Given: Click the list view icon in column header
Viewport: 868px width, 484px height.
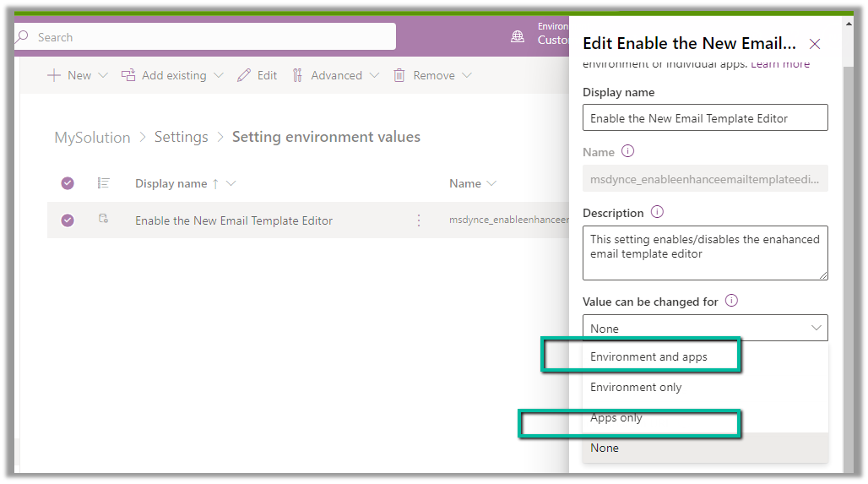Looking at the screenshot, I should (x=104, y=183).
